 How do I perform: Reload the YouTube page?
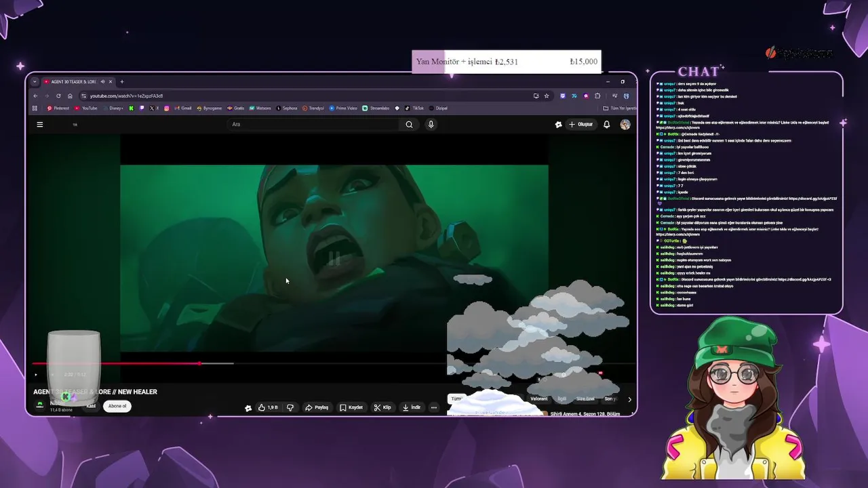pos(58,96)
